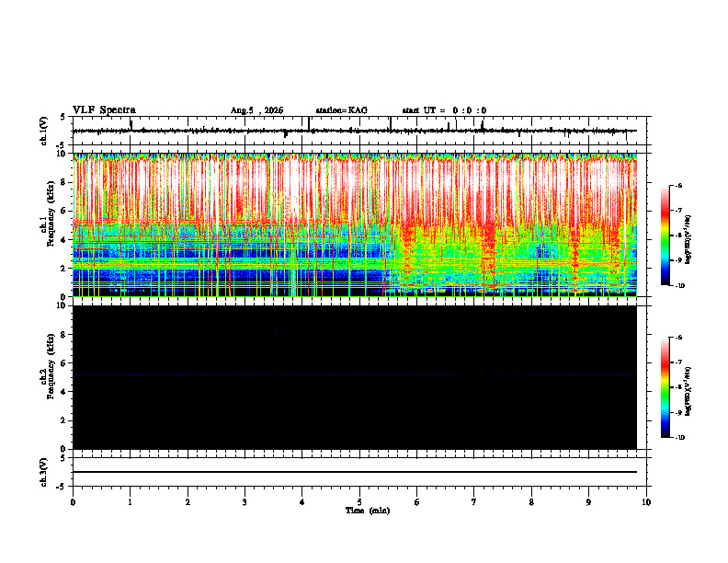This screenshot has height=563, width=728.
Task: Click the ch.1(V) waveform axis label
Action: click(44, 131)
